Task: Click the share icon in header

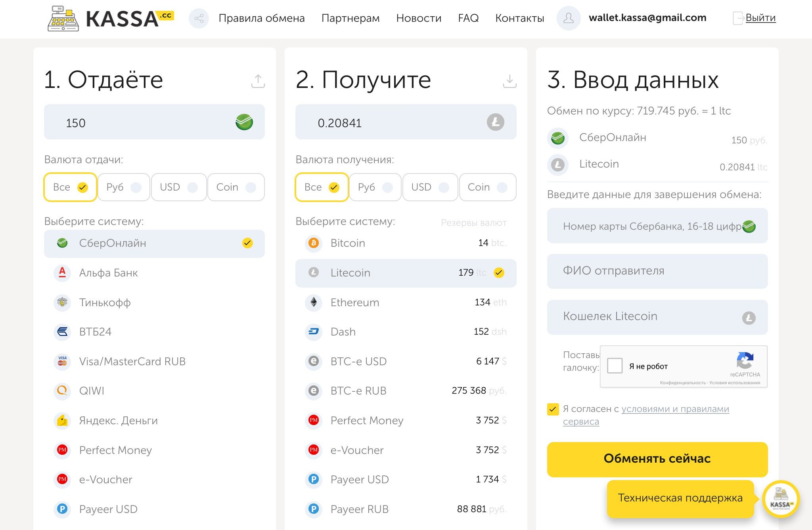Action: [x=199, y=18]
